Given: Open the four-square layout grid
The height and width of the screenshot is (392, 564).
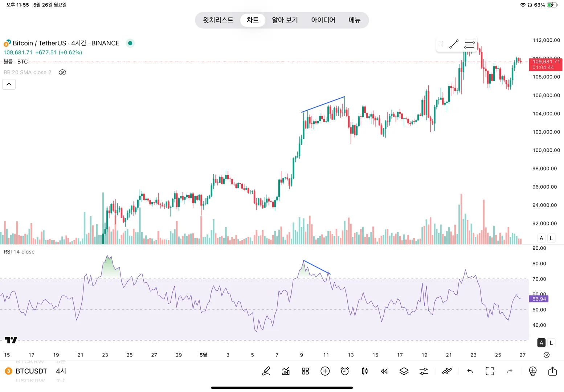Looking at the screenshot, I should tap(306, 371).
